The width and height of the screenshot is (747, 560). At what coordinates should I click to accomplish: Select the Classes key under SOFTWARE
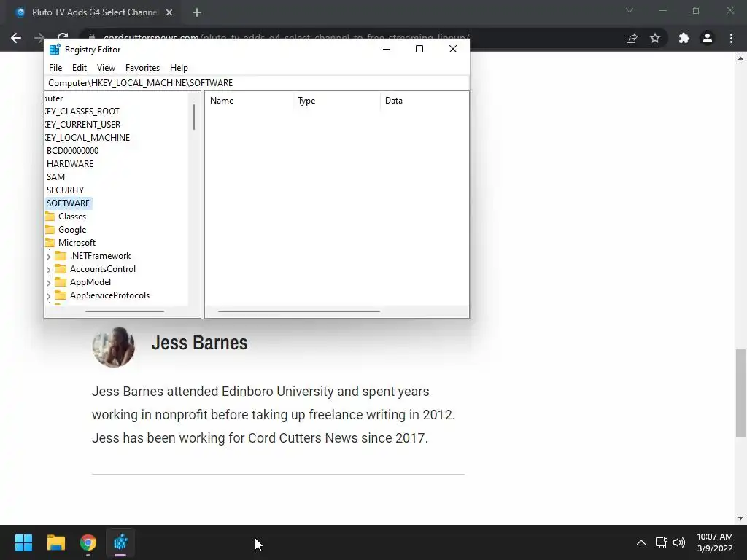72,217
